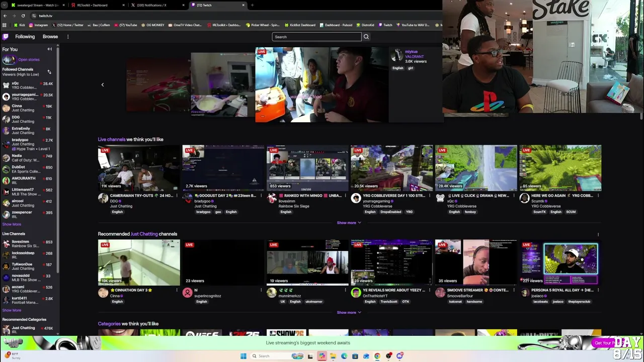The width and height of the screenshot is (644, 362).
Task: Click the TravisScott tag
Action: [388, 302]
